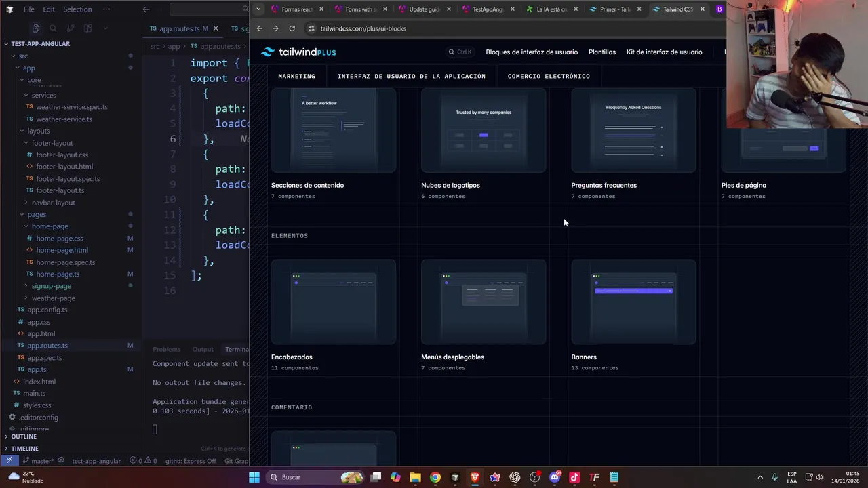868x488 pixels.
Task: Select the 'Comercio electrónico' tab
Action: click(x=549, y=76)
